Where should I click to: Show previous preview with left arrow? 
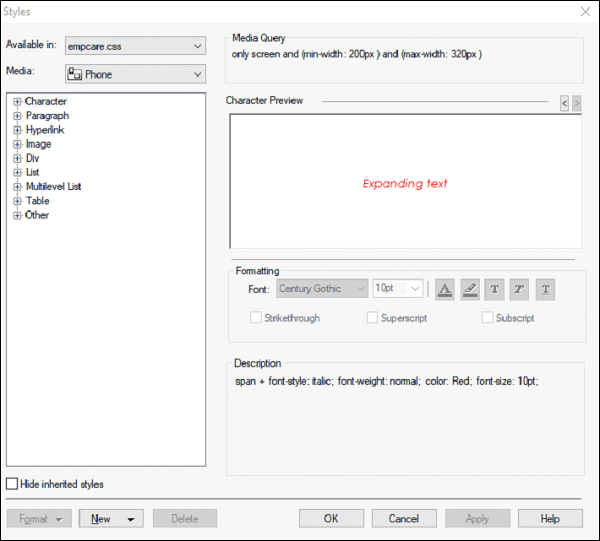tap(564, 103)
